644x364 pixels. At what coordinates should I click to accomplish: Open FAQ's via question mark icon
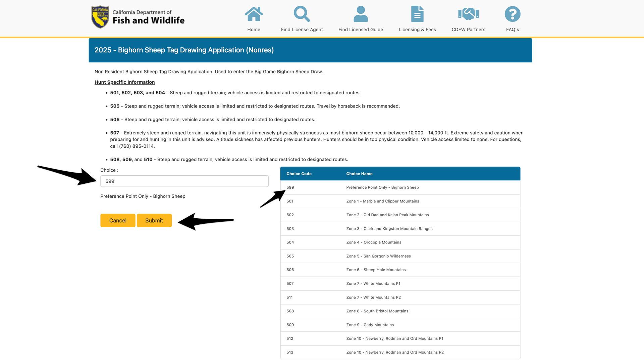pos(512,14)
